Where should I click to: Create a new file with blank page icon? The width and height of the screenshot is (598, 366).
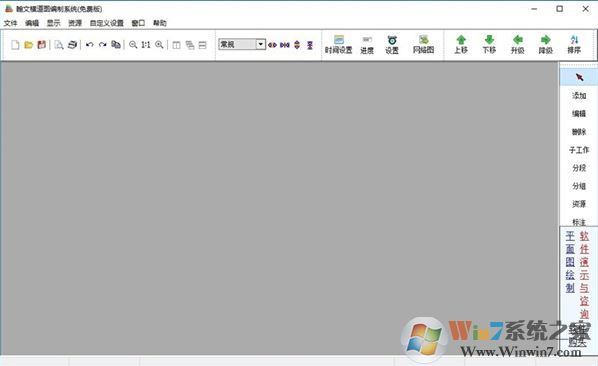click(15, 45)
